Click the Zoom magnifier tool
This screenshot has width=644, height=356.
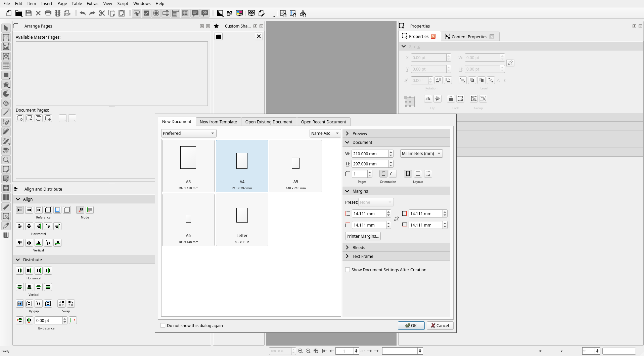point(6,160)
